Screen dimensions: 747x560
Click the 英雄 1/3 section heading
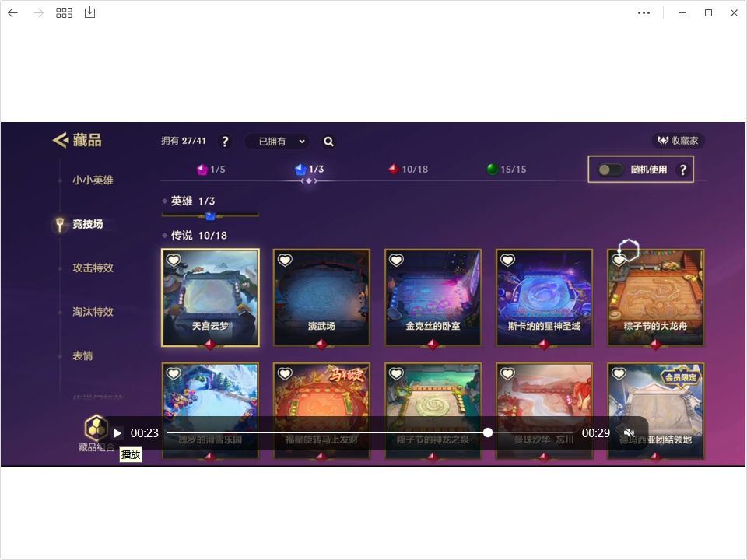click(x=193, y=201)
